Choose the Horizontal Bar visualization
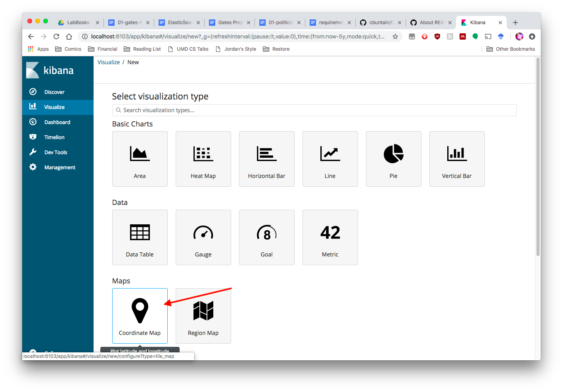 point(267,159)
